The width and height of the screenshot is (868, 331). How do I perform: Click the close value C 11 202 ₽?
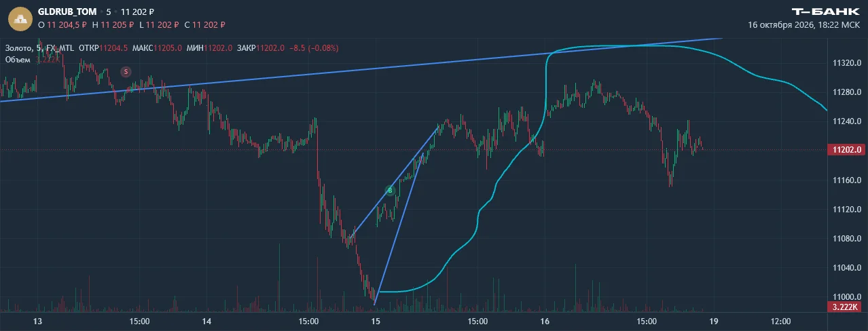[x=204, y=24]
